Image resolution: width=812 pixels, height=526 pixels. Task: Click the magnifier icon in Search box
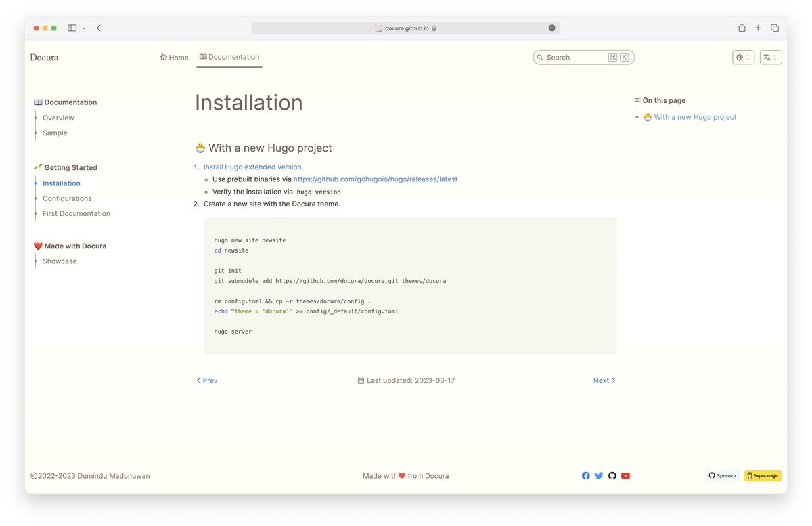click(x=540, y=58)
